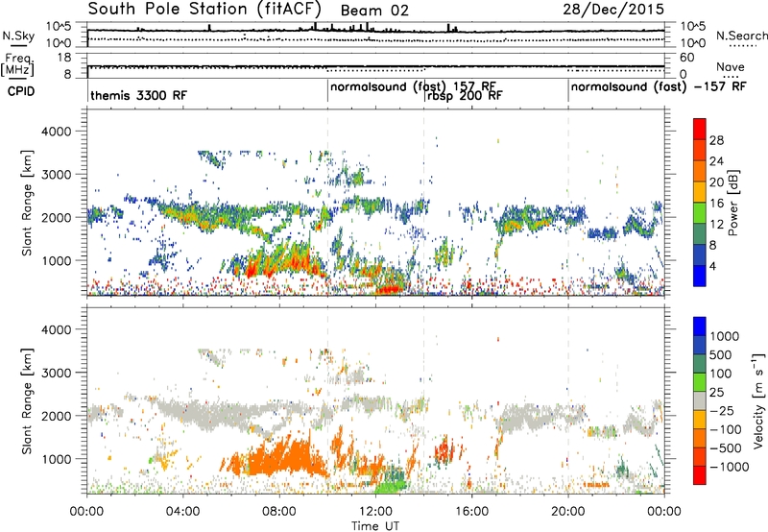Click the green velocity patch near 12:30
The height and width of the screenshot is (532, 768).
coord(391,486)
